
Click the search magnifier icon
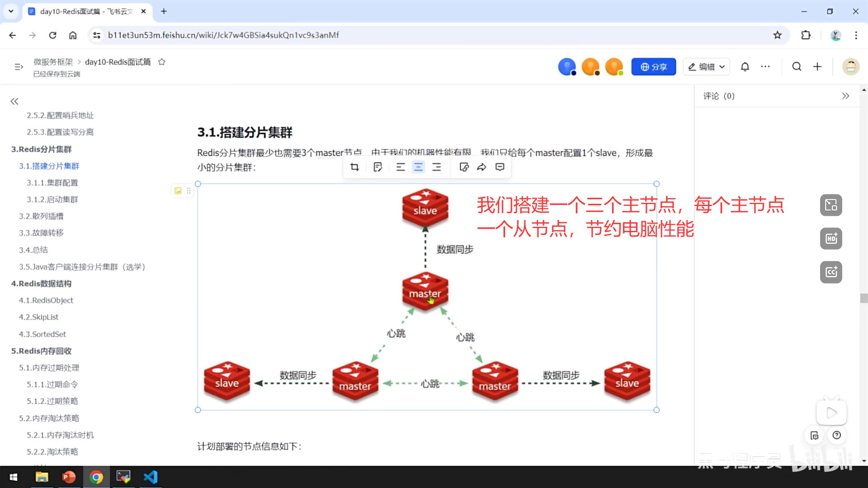pos(797,67)
